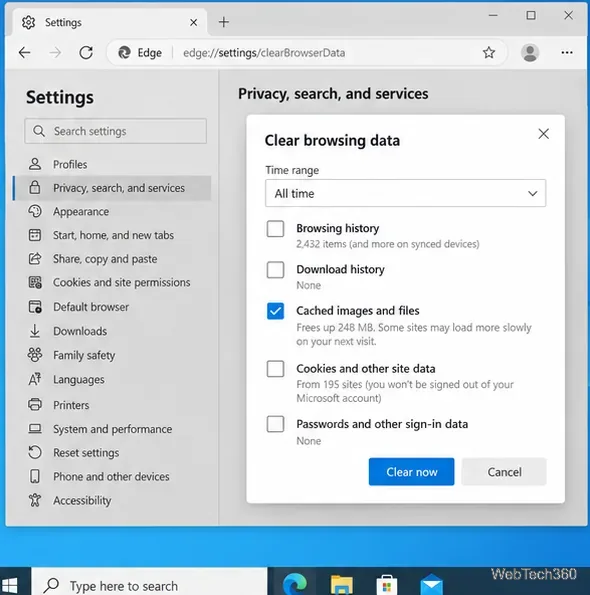The height and width of the screenshot is (595, 590).
Task: Check Passwords and other sign-in data
Action: tap(275, 424)
